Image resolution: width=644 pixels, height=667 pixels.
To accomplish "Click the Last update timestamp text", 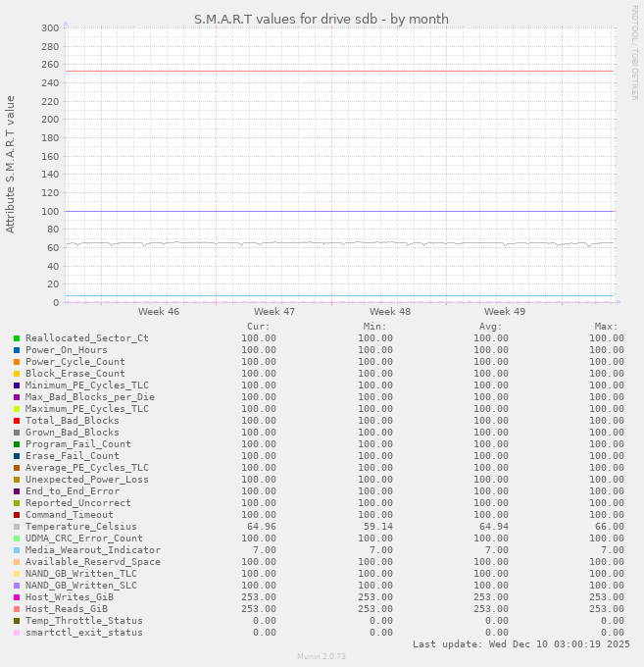I will (x=520, y=644).
